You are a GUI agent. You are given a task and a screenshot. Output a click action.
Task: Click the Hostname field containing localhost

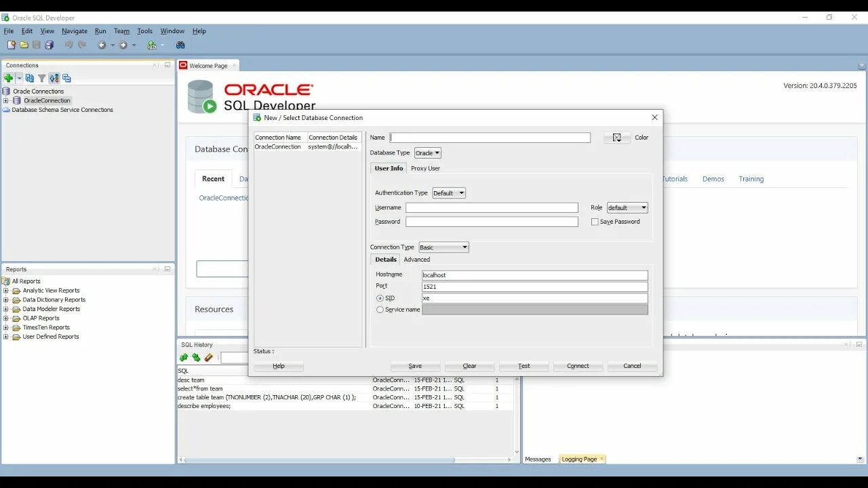[x=535, y=275]
